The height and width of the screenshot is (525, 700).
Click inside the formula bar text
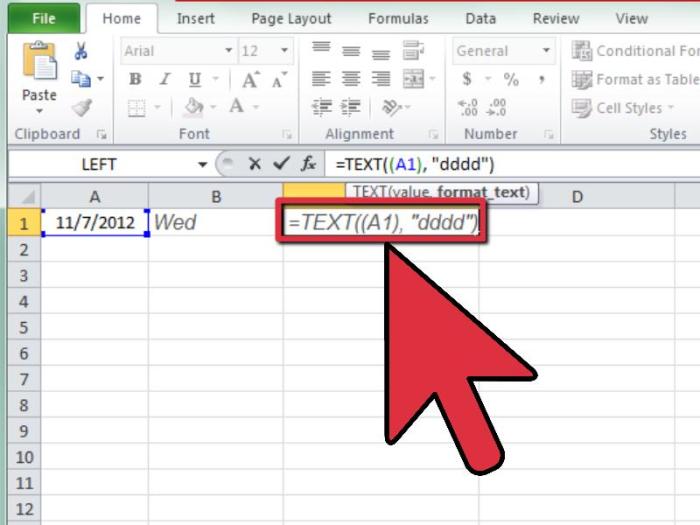point(415,164)
